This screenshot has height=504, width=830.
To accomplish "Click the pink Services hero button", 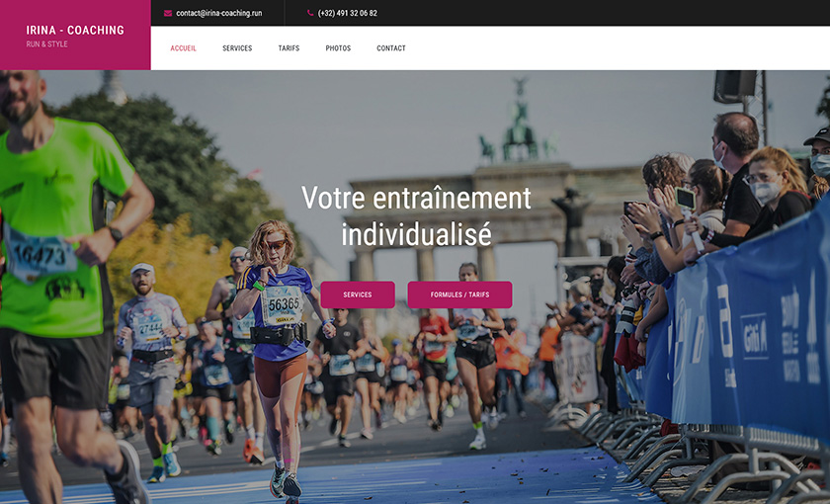I will 358,294.
